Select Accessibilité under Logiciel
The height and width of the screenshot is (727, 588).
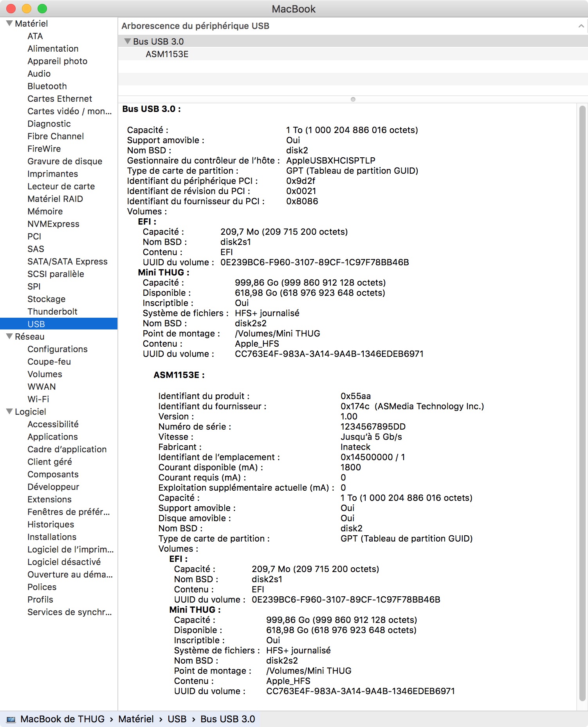pos(53,424)
